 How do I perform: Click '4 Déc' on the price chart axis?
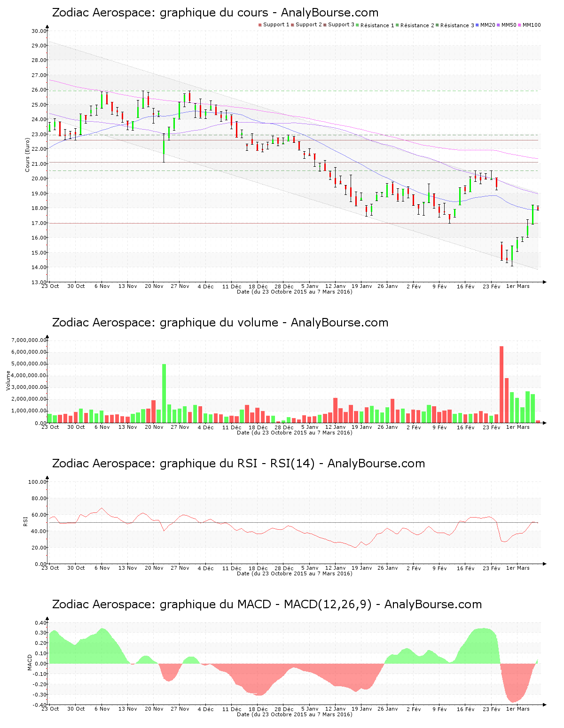click(205, 286)
